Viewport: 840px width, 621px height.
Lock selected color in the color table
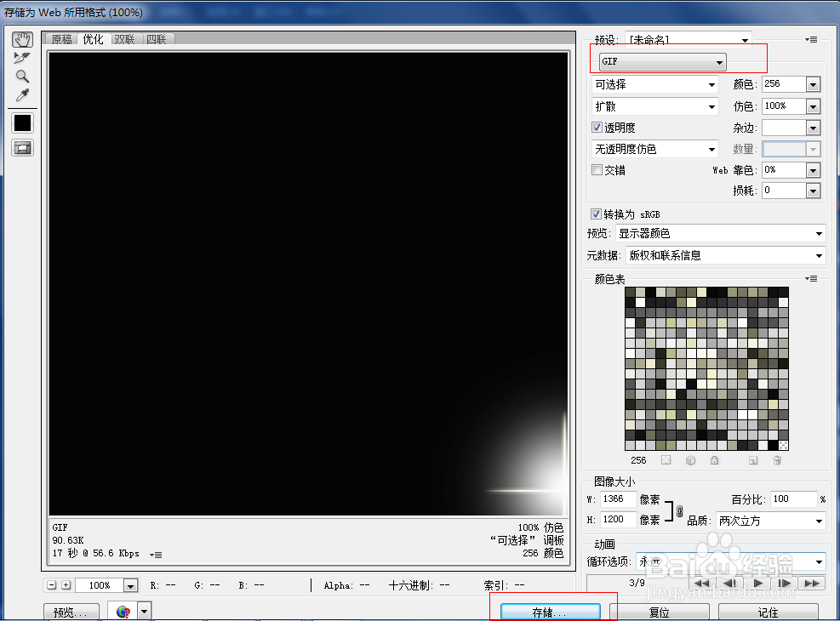(715, 460)
